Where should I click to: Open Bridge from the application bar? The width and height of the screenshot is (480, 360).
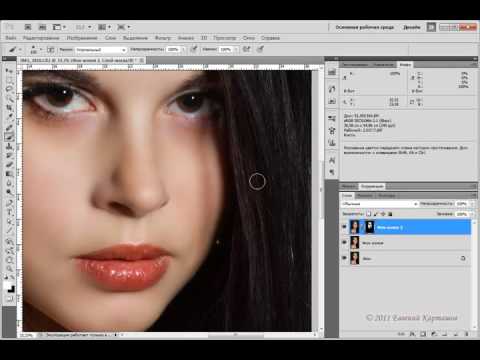coord(28,27)
